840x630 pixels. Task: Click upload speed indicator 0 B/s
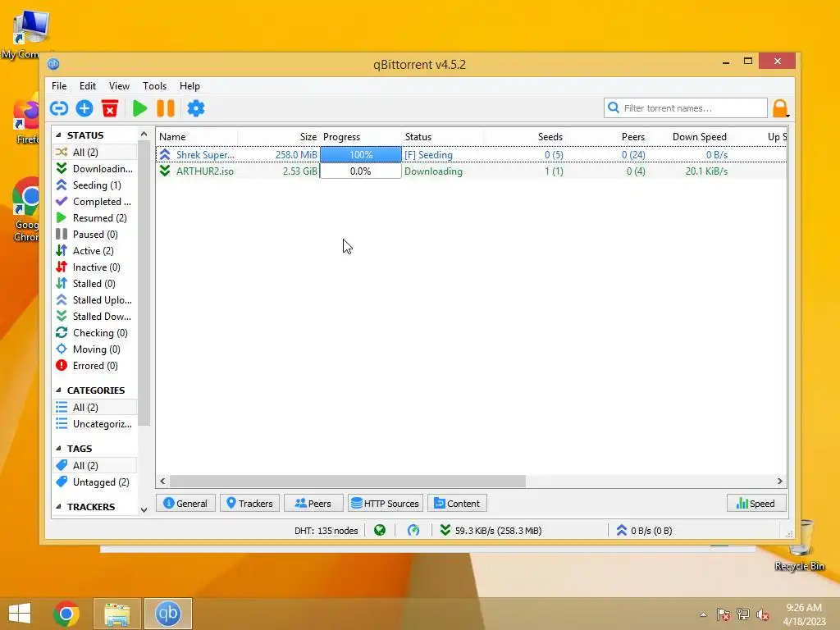click(644, 531)
